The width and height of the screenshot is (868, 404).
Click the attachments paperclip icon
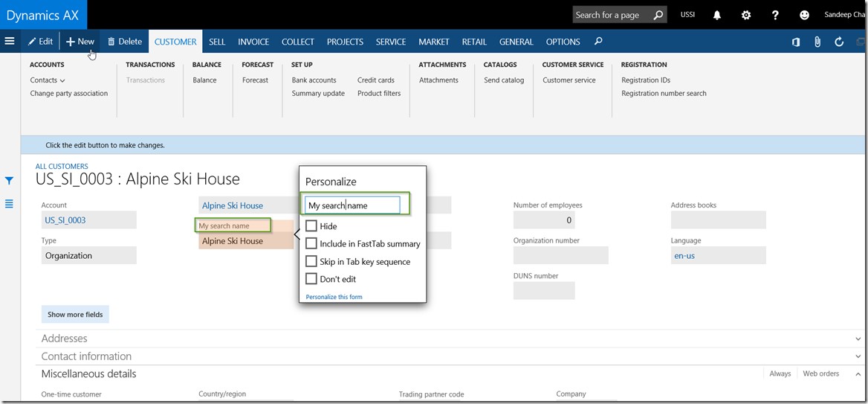pyautogui.click(x=817, y=42)
